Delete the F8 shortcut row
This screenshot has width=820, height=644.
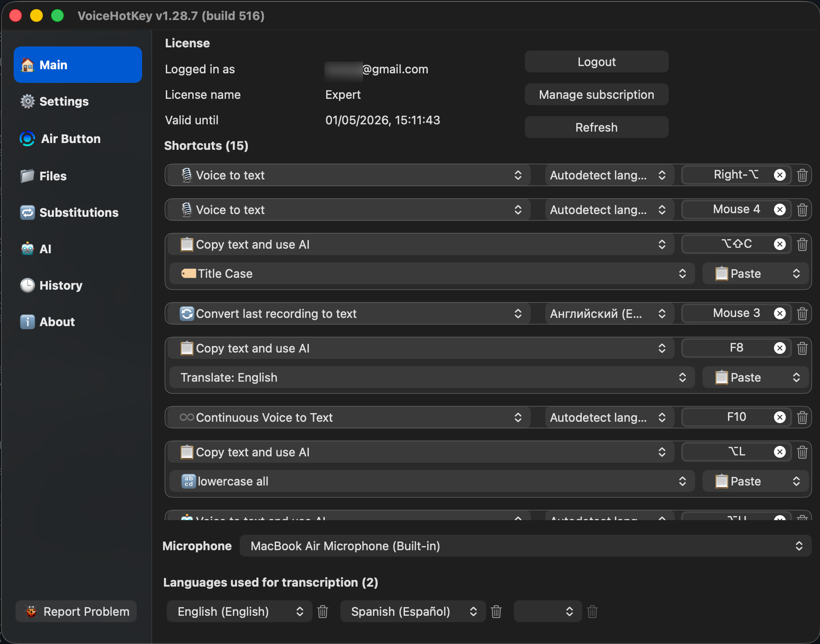(x=802, y=348)
